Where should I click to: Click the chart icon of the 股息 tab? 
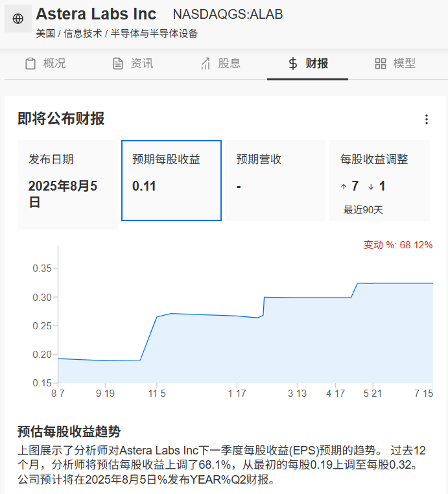(x=206, y=64)
